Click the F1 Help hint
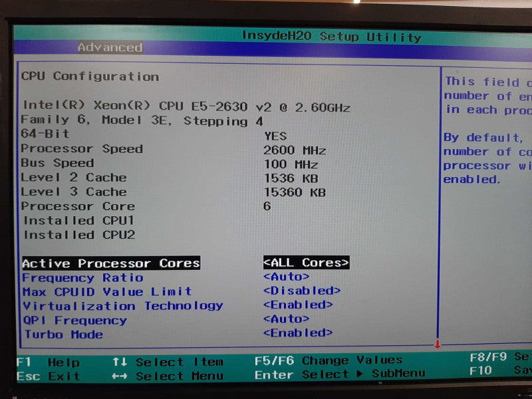The width and height of the screenshot is (532, 399). tap(48, 362)
